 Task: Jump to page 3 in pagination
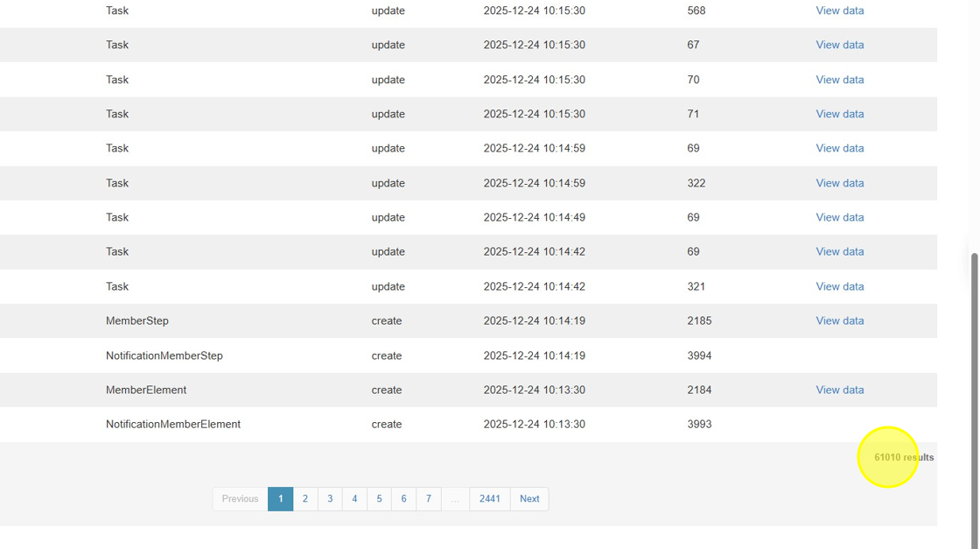pos(330,499)
